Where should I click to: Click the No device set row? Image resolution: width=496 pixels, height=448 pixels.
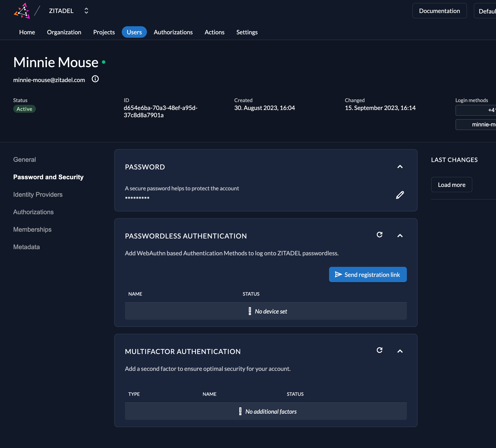[266, 311]
